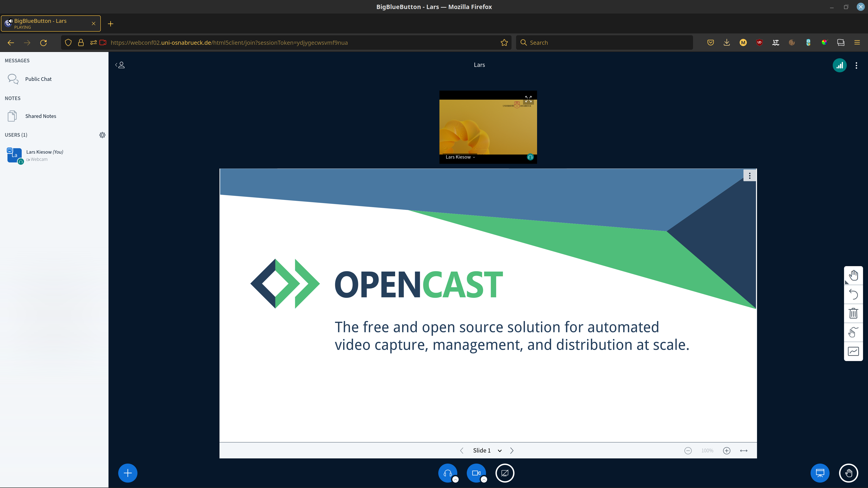868x488 pixels.
Task: Open the presentation three-dot options menu
Action: pyautogui.click(x=749, y=176)
